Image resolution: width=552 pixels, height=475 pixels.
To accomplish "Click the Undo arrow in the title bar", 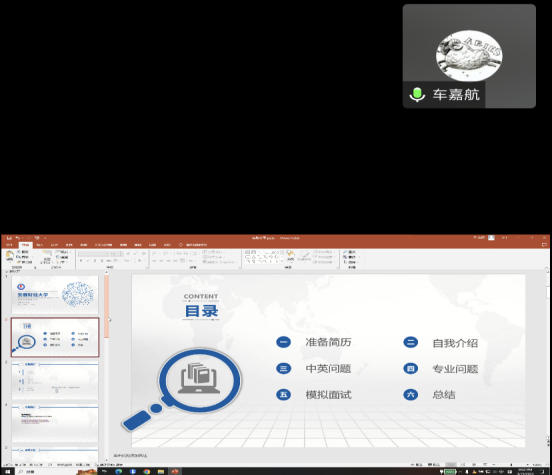I will (18, 238).
